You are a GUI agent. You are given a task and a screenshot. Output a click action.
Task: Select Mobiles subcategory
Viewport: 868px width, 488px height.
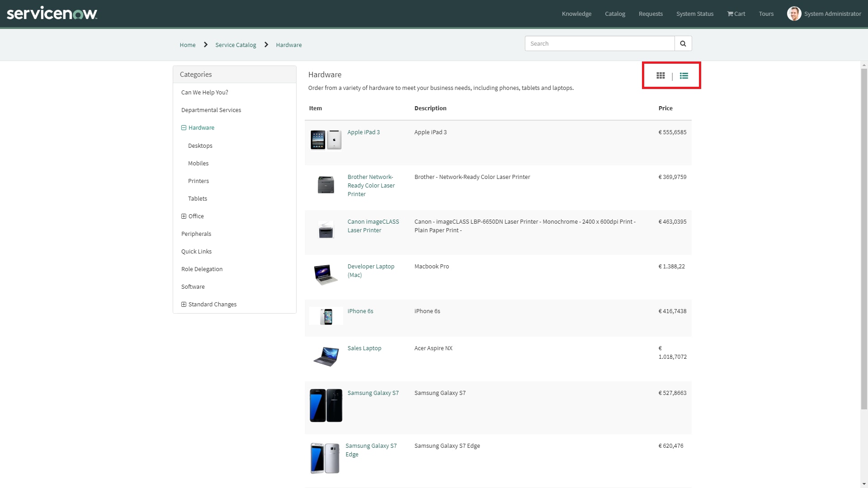(x=198, y=163)
